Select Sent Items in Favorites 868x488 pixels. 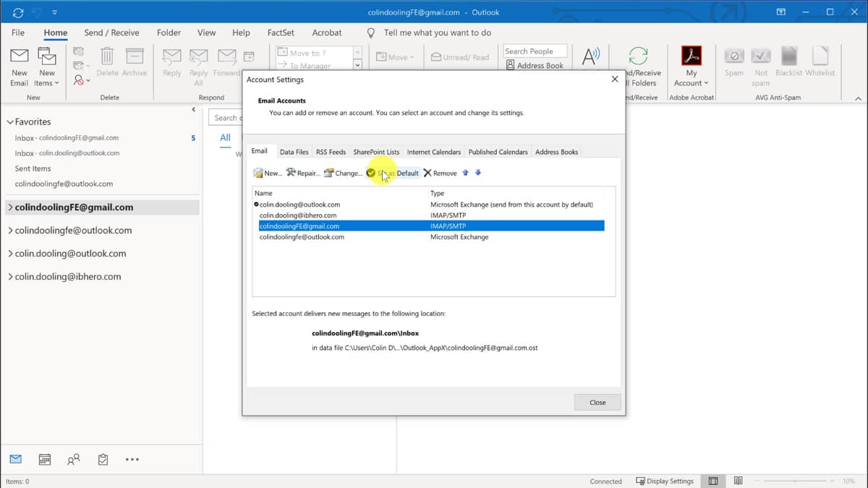33,168
